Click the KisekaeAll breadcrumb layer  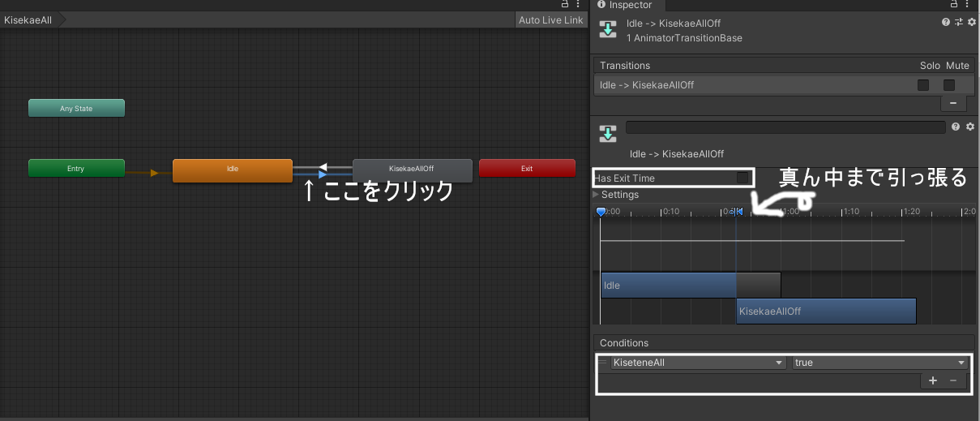point(29,20)
